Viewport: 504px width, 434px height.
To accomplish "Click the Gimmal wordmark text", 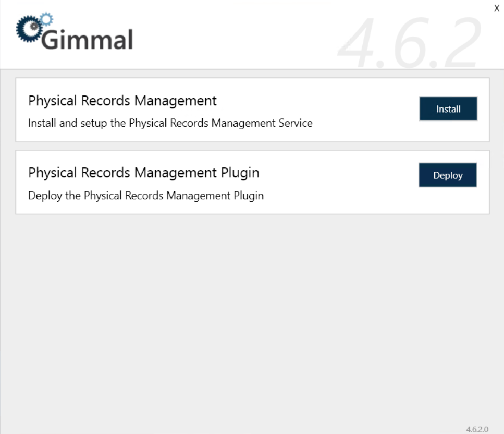I will coord(87,40).
